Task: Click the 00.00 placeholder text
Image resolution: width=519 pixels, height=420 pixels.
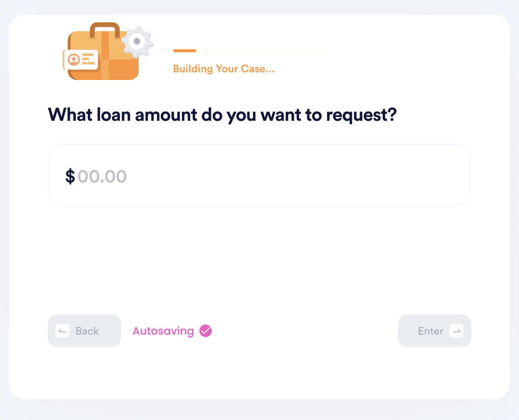Action: coord(102,177)
